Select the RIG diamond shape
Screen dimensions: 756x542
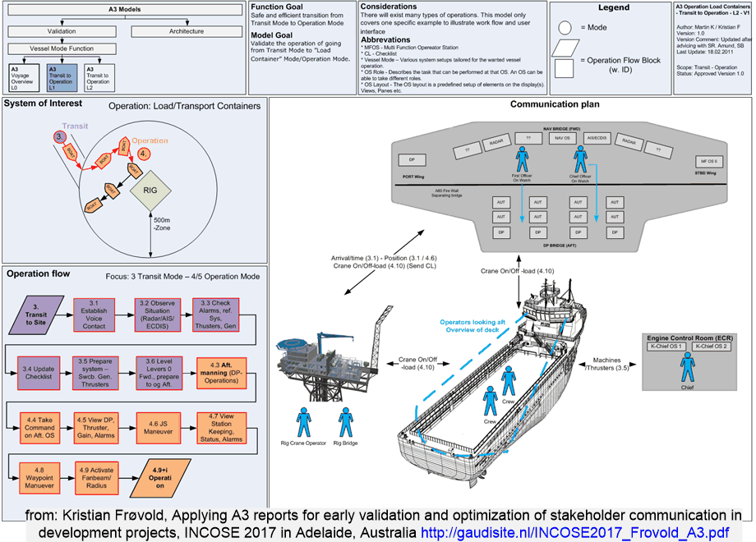[x=150, y=191]
